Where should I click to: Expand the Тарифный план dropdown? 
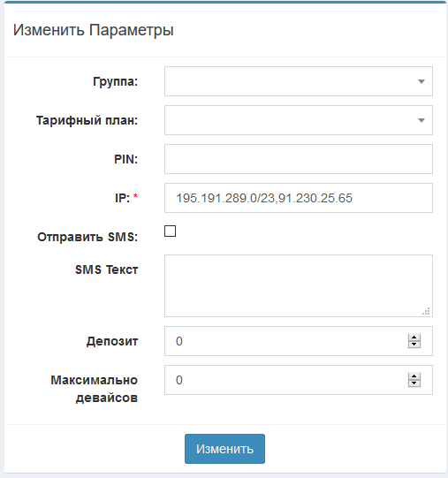299,120
